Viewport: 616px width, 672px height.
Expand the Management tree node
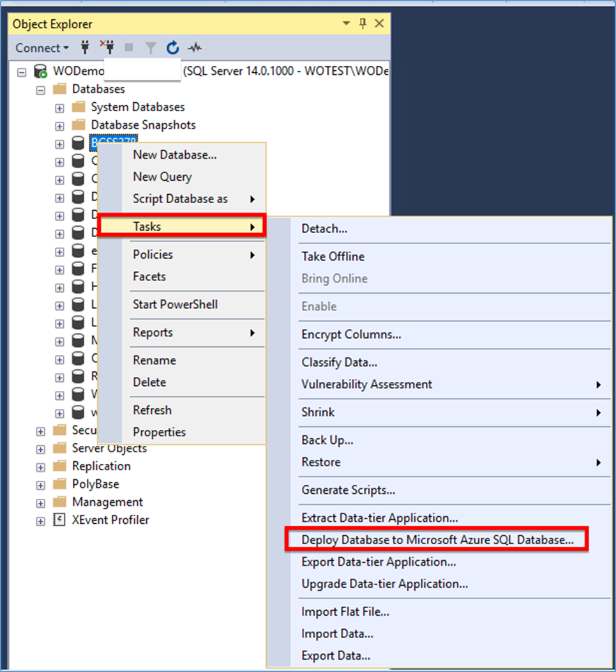pos(40,502)
